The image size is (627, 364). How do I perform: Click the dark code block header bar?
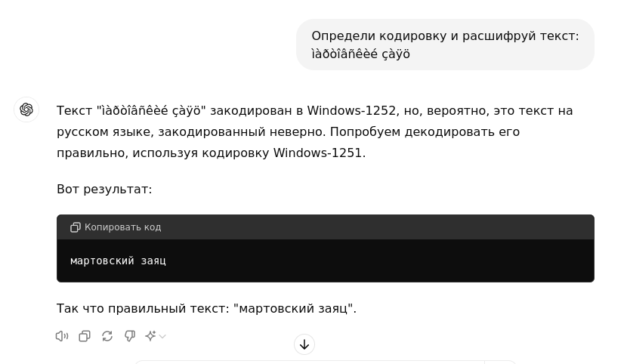tap(326, 227)
